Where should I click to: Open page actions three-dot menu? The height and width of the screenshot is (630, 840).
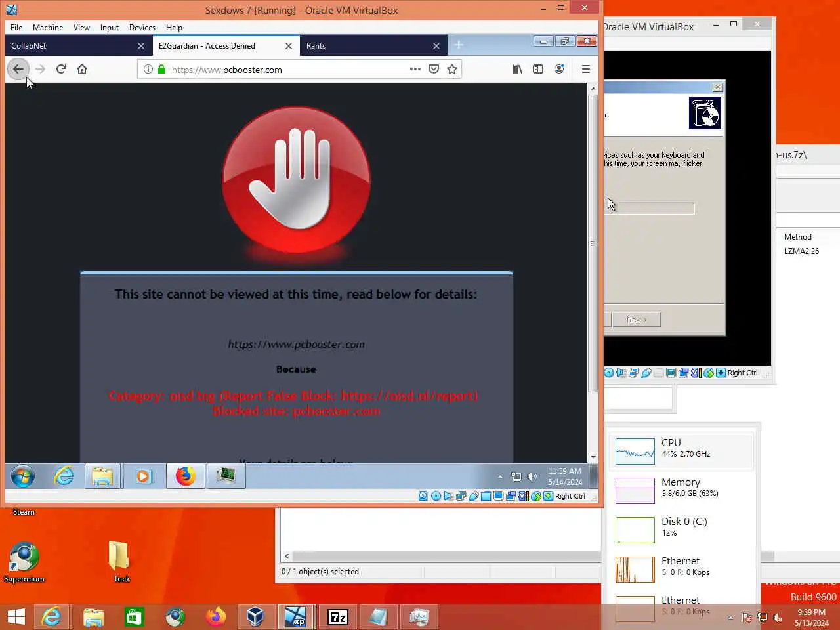[415, 69]
